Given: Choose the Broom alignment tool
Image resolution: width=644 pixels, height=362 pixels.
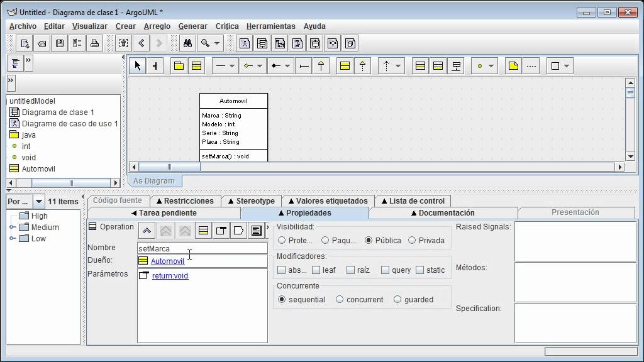Looking at the screenshot, I should (x=155, y=65).
